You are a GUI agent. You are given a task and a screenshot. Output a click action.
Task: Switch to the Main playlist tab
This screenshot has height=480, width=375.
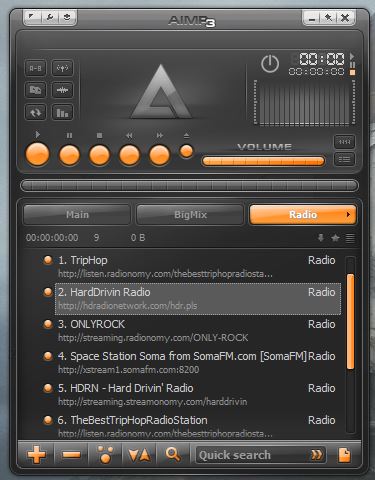point(77,214)
